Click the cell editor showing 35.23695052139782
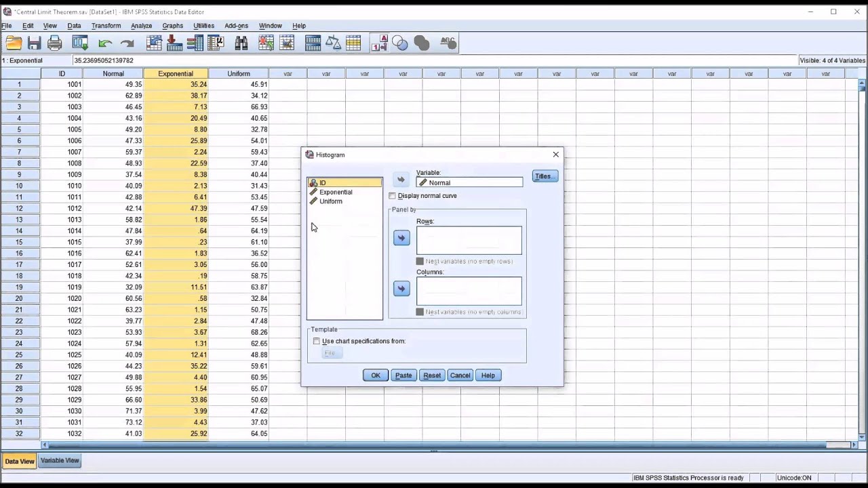The width and height of the screenshot is (868, 488). point(434,60)
